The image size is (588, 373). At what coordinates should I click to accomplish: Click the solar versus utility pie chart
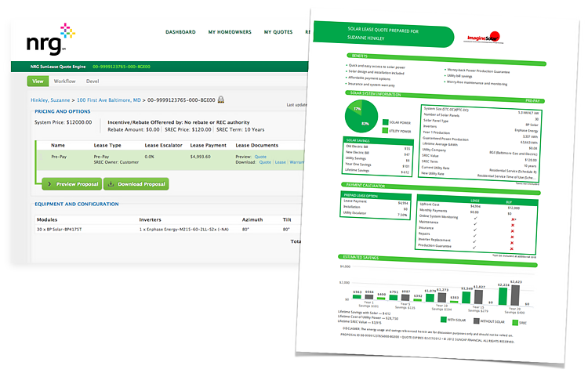tap(361, 116)
